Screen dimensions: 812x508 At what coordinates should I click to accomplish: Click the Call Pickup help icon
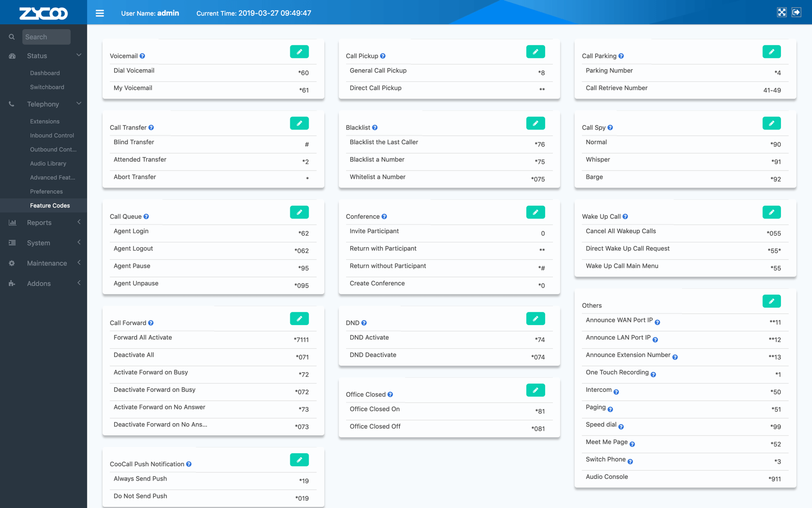coord(383,56)
